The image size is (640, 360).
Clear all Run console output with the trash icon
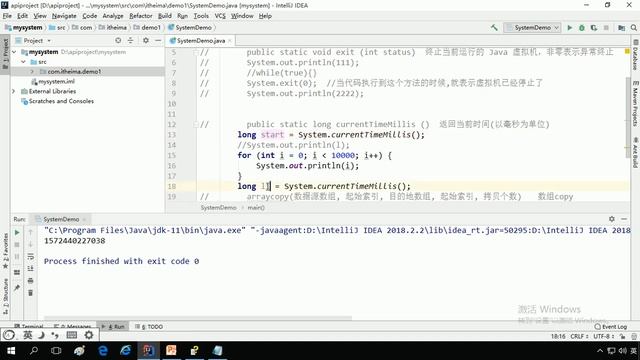click(31, 293)
